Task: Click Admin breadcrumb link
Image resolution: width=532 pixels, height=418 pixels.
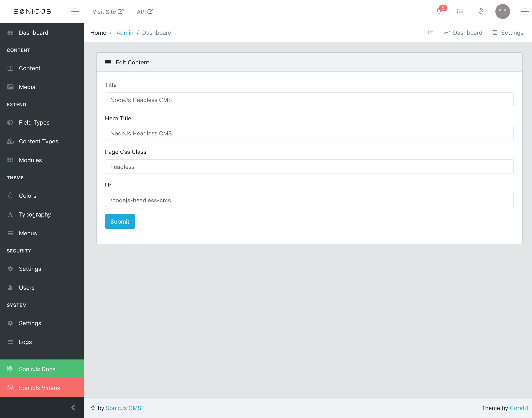Action: coord(125,33)
